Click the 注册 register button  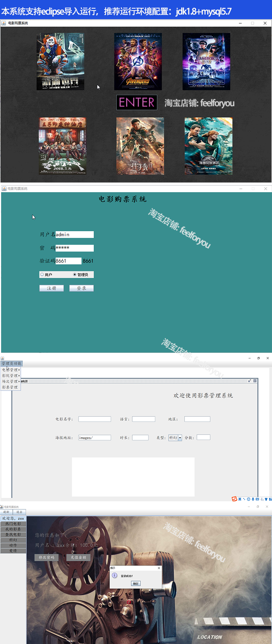click(52, 288)
